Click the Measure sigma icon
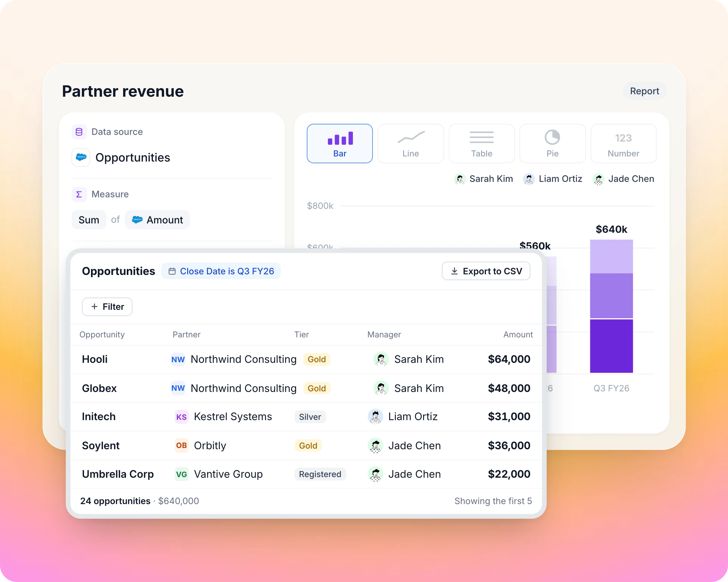 (x=79, y=194)
